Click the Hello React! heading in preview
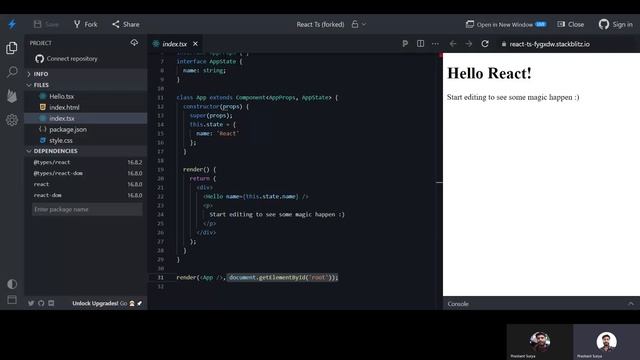640x360 pixels. (x=489, y=73)
